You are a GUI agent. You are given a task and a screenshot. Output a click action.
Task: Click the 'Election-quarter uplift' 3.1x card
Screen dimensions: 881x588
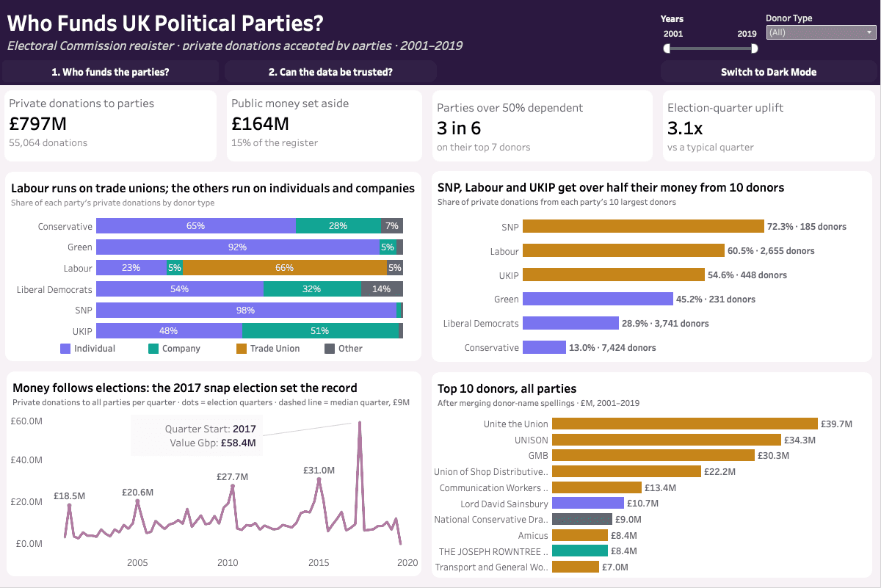point(768,126)
